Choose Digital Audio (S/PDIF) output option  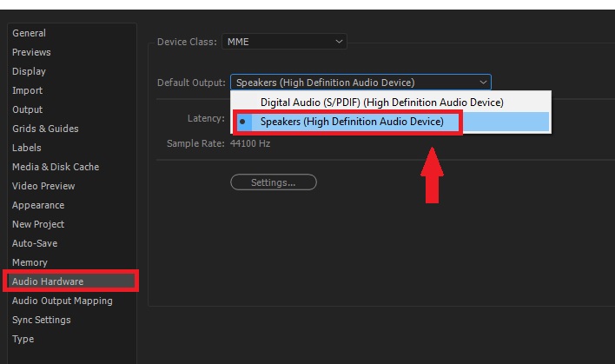coord(391,103)
